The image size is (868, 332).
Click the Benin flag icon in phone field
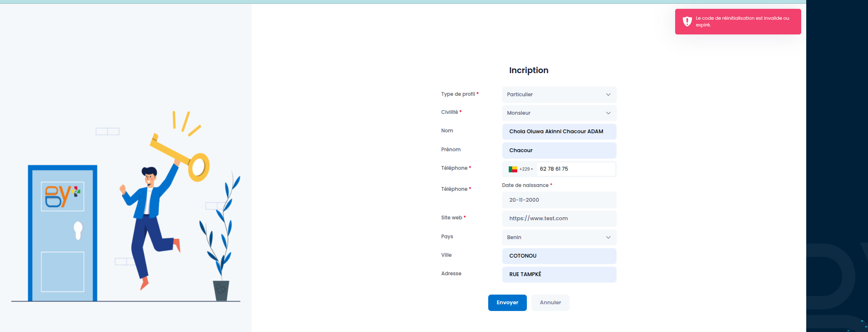(x=513, y=169)
